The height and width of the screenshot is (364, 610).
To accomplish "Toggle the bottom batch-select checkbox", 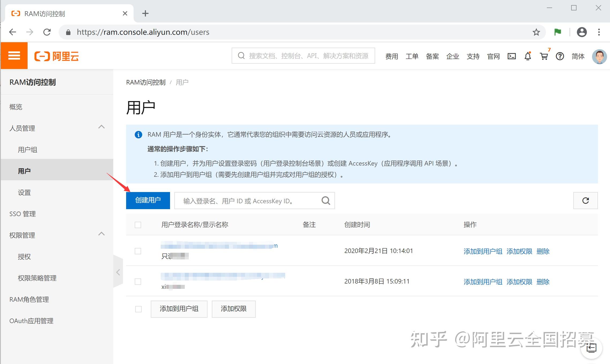I will pyautogui.click(x=138, y=309).
